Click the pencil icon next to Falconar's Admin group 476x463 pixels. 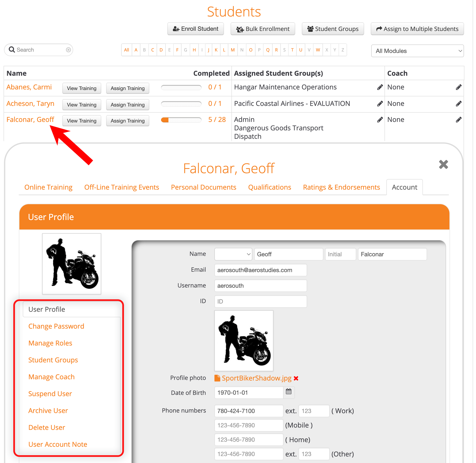[380, 120]
